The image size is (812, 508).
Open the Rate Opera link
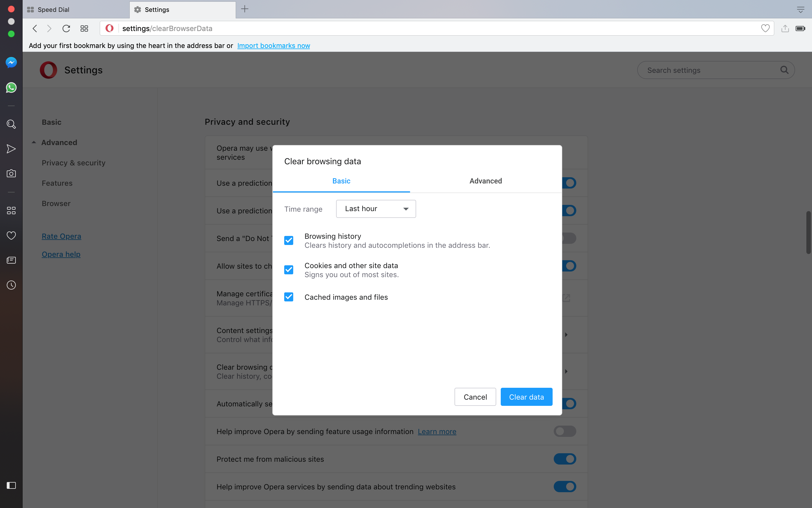pos(61,236)
